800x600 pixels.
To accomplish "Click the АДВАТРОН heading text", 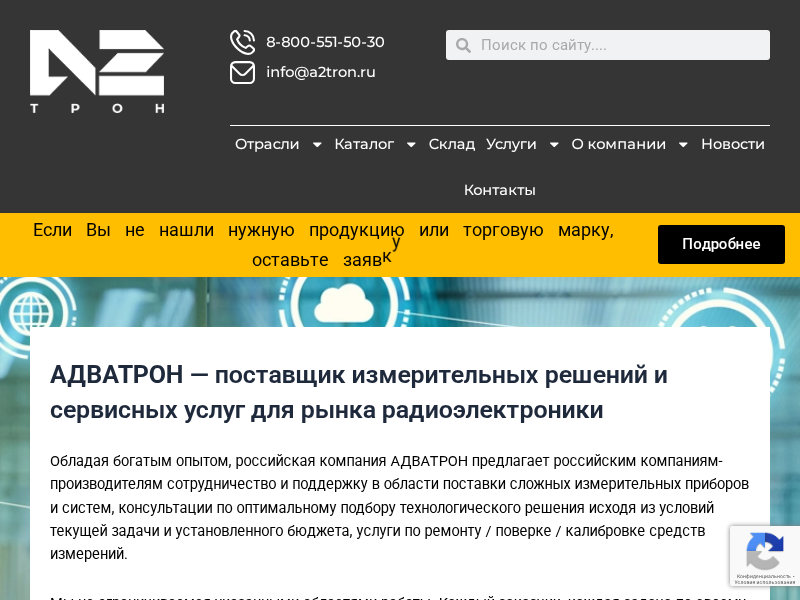I will 359,392.
